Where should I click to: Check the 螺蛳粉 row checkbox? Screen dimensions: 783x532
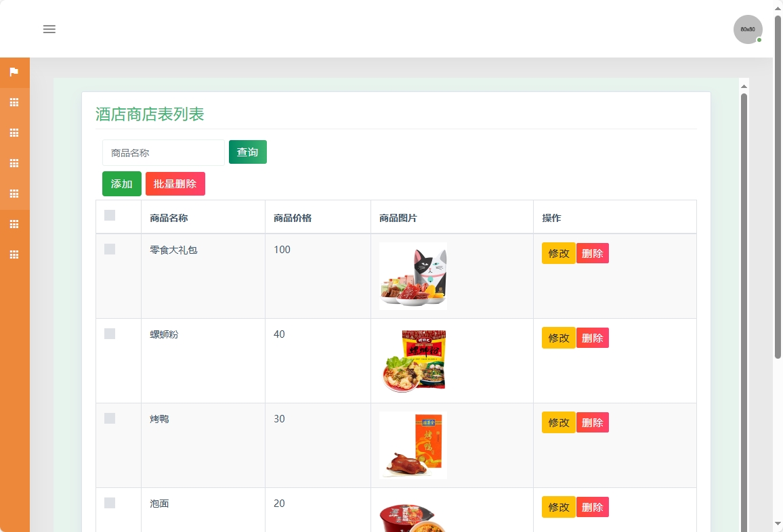pyautogui.click(x=110, y=333)
